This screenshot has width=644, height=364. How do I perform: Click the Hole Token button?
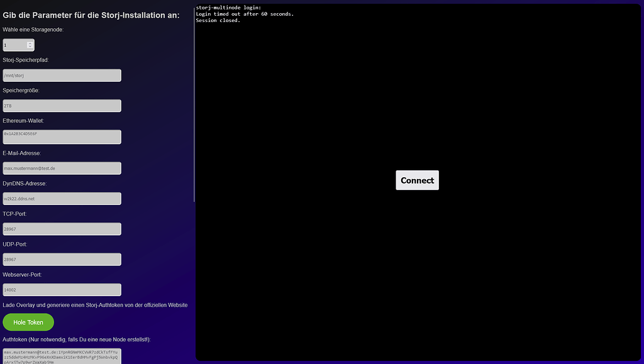(x=28, y=322)
